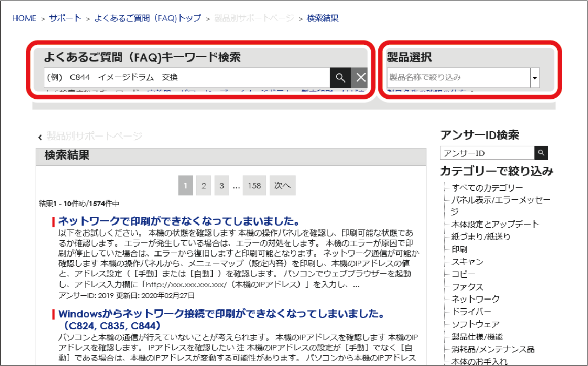Filter by 消耗品/メンテナンス品 category
The width and height of the screenshot is (588, 366).
click(493, 349)
